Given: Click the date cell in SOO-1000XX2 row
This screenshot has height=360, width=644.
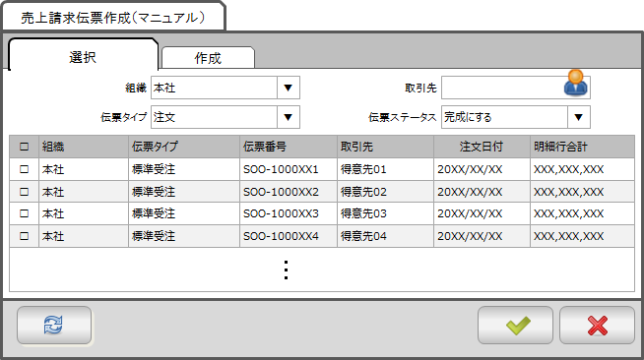Looking at the screenshot, I should (x=482, y=192).
